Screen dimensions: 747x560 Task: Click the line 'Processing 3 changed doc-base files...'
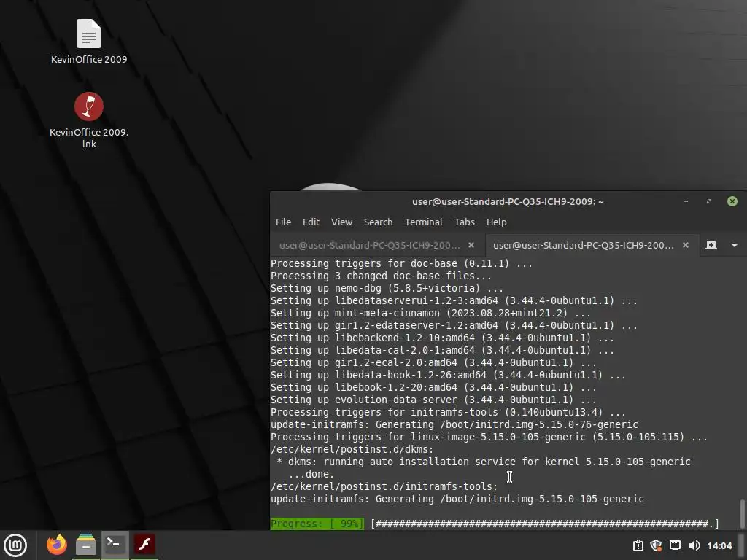point(381,276)
